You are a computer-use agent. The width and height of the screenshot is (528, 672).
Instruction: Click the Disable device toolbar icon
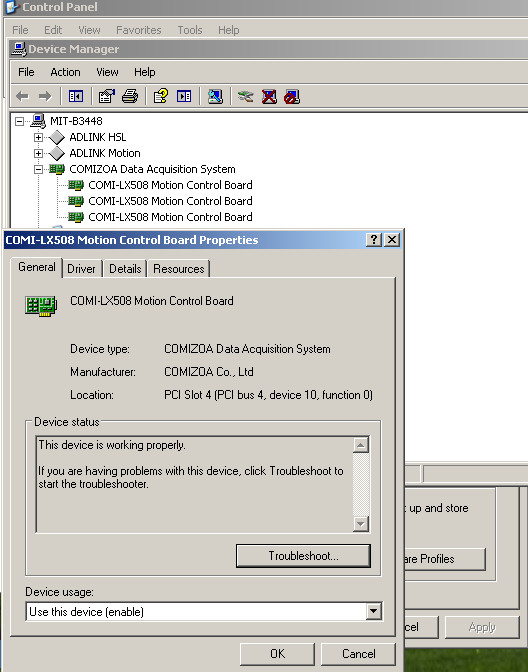[292, 96]
